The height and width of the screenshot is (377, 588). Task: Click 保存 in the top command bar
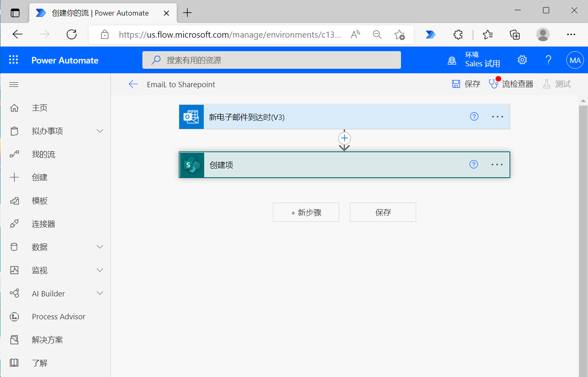[466, 84]
